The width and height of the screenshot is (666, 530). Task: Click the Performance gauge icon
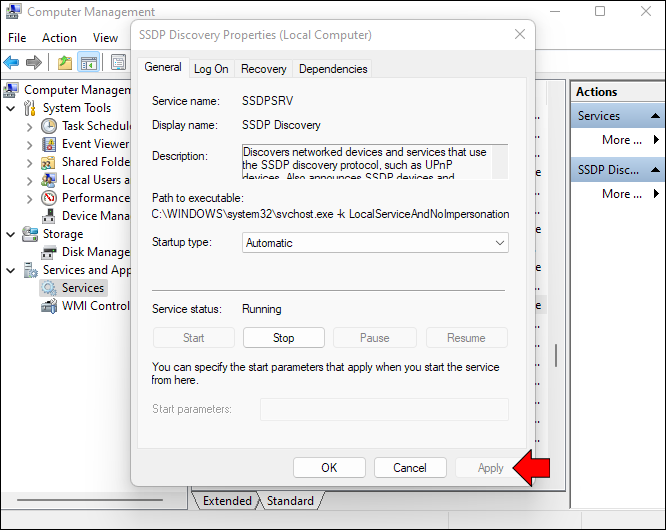49,198
